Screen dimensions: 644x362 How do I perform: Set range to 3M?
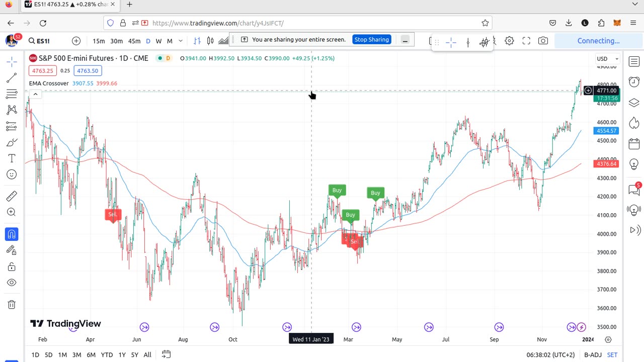click(x=76, y=355)
